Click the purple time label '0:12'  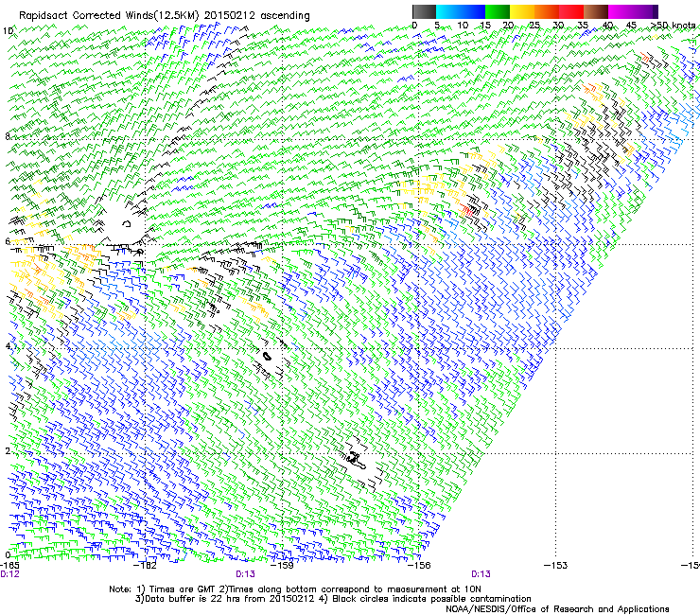(x=9, y=574)
